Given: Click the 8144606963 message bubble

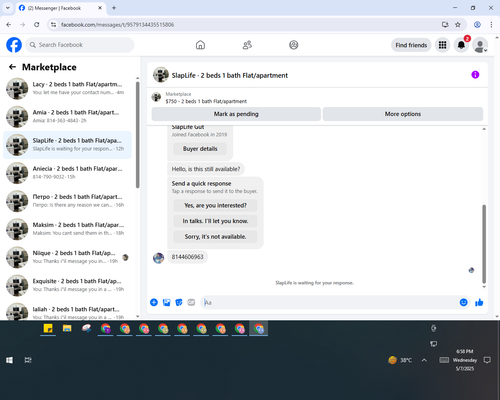Looking at the screenshot, I should [187, 257].
